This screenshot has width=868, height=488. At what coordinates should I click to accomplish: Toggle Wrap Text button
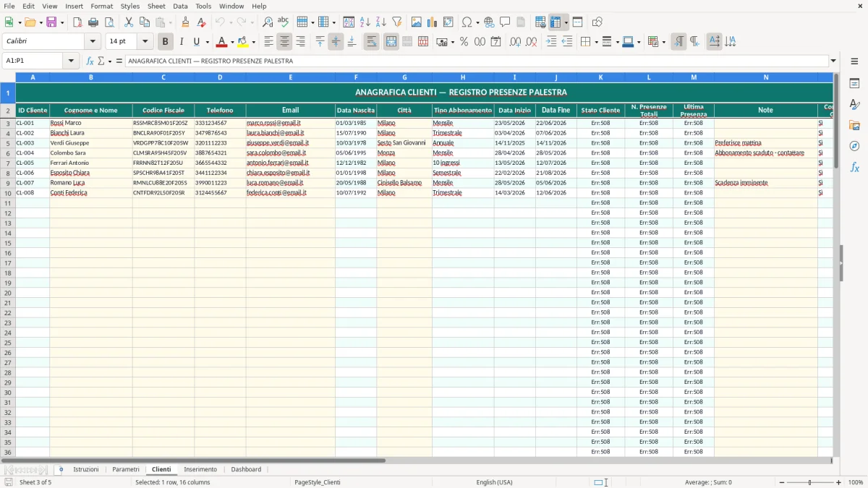[x=371, y=42]
